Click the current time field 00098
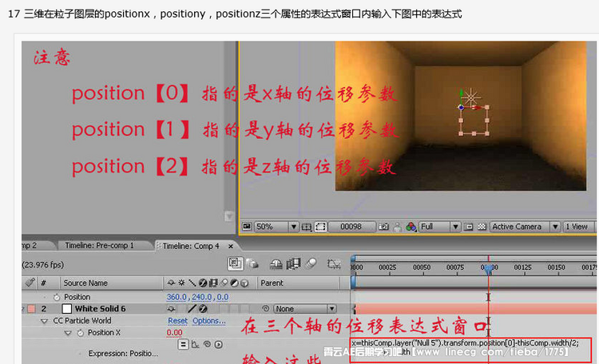 (351, 227)
